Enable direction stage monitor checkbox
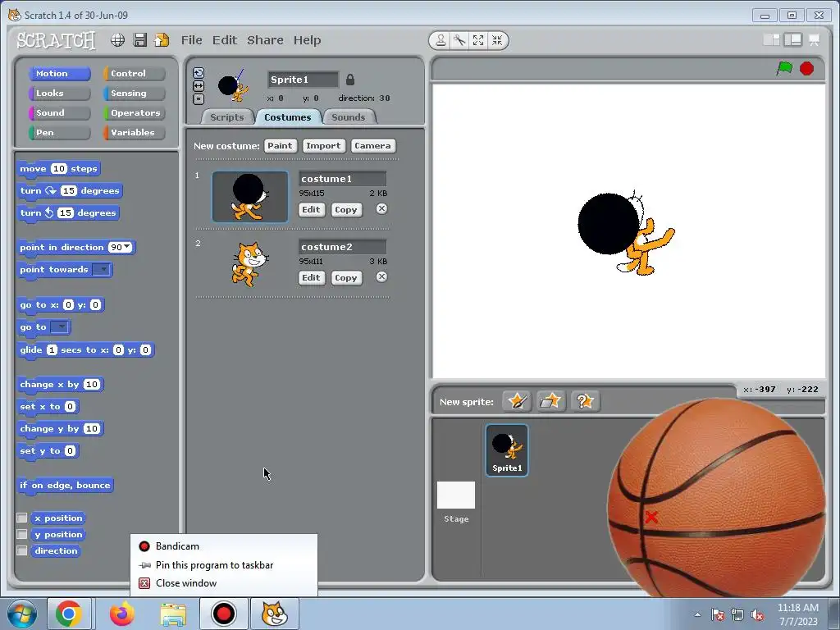 [22, 550]
